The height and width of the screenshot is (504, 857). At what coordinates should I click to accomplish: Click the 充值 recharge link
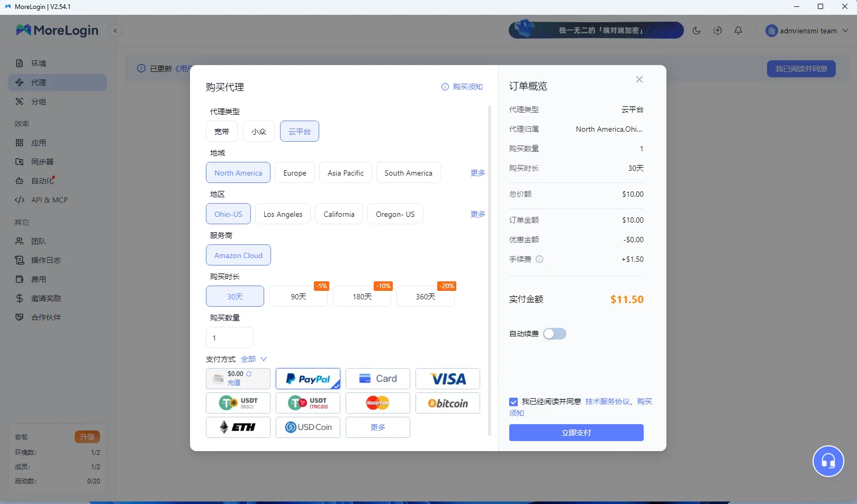click(234, 383)
